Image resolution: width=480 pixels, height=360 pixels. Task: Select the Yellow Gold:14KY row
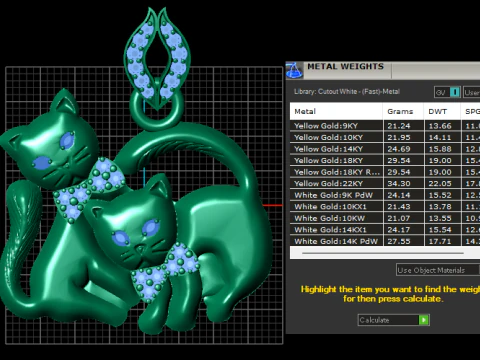click(x=385, y=149)
